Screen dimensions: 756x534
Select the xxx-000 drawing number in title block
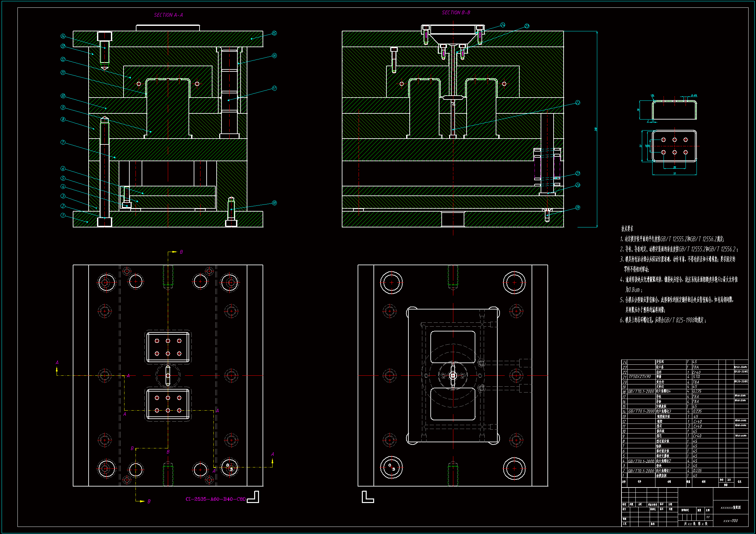tap(730, 521)
